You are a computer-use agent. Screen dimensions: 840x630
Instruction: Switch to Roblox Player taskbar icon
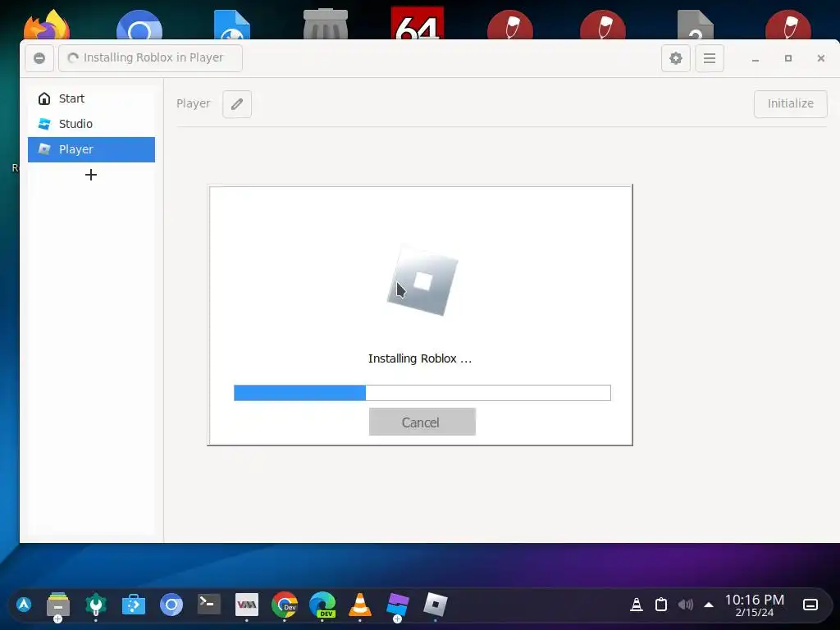pos(435,605)
